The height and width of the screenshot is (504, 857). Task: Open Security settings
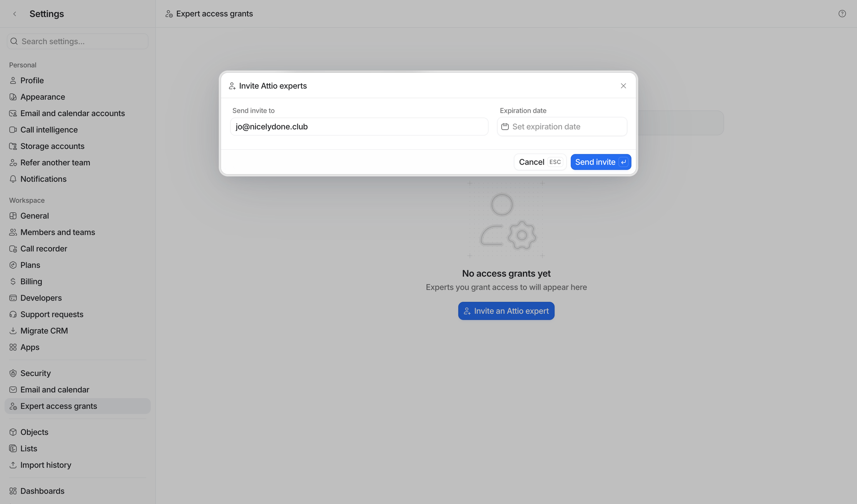point(77,373)
